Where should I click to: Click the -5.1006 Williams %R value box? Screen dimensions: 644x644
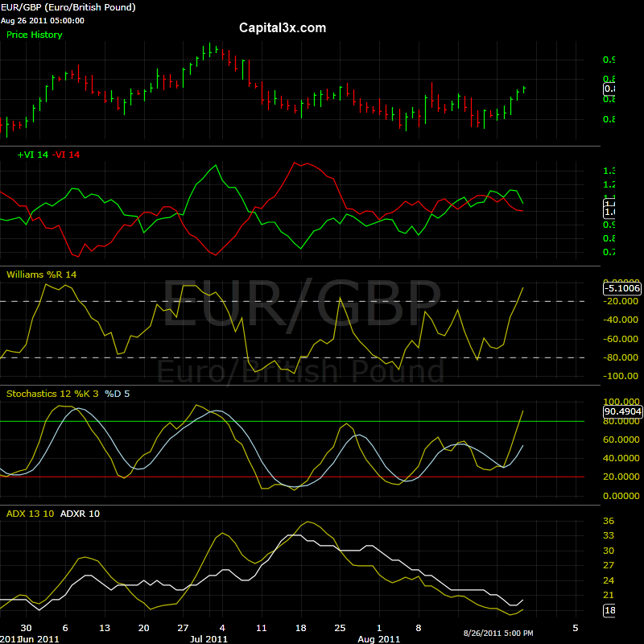tap(622, 288)
